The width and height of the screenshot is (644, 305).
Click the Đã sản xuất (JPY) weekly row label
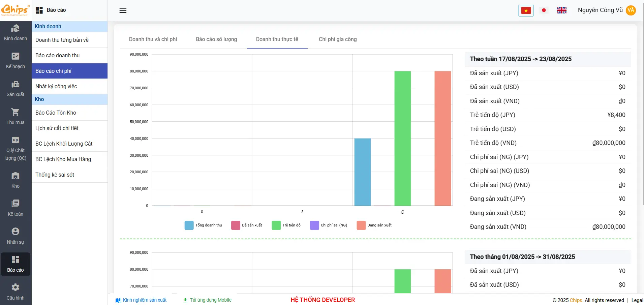coord(494,73)
